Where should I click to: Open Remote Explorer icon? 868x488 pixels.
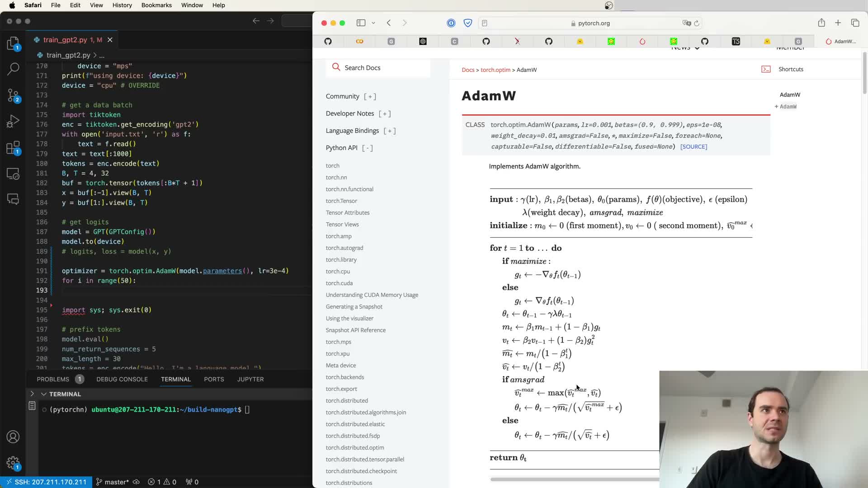13,174
